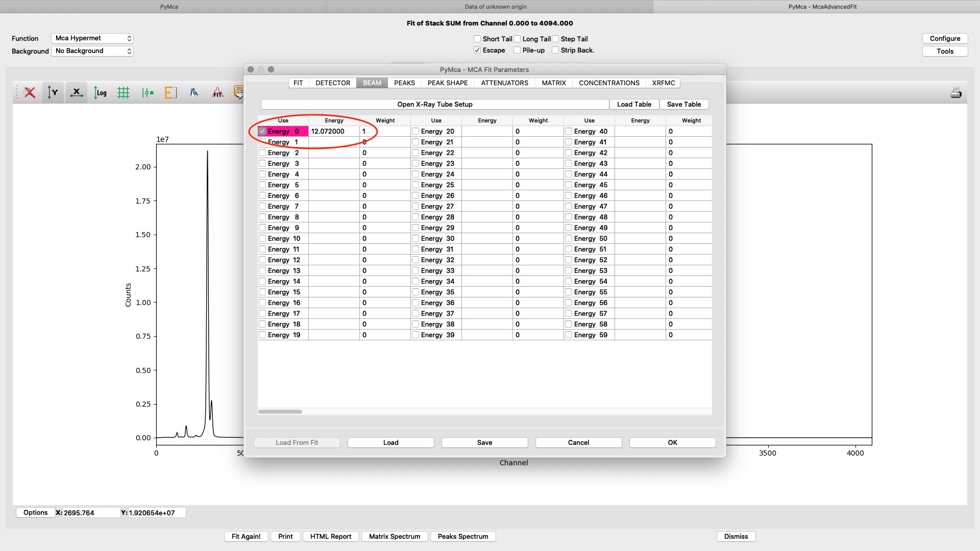The width and height of the screenshot is (980, 551).
Task: Click the Load Table button
Action: pos(634,104)
